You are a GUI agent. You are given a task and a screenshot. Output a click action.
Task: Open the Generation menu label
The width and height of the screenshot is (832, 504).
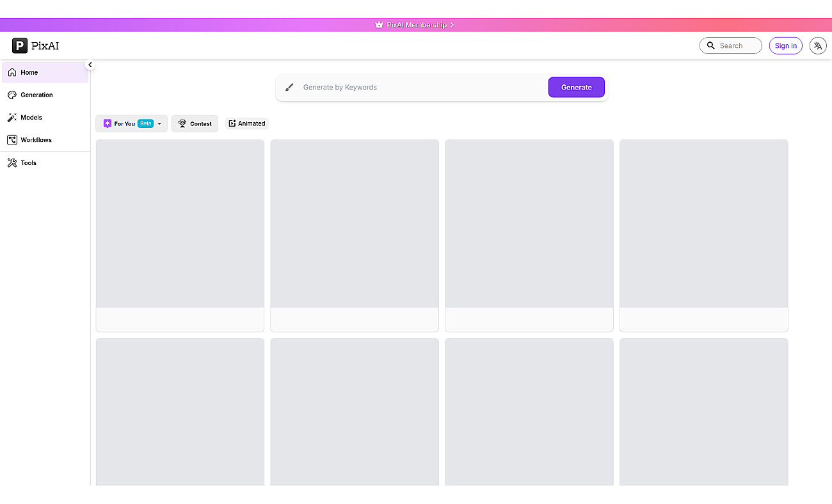pos(36,95)
